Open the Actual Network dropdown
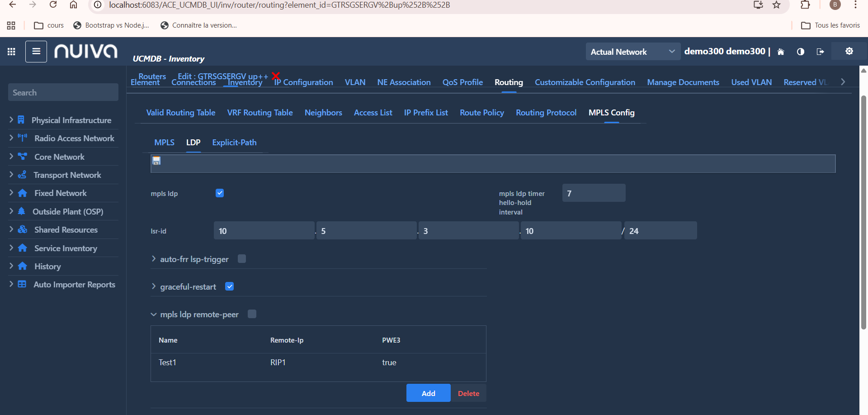Screen dimensions: 868x415 632,52
